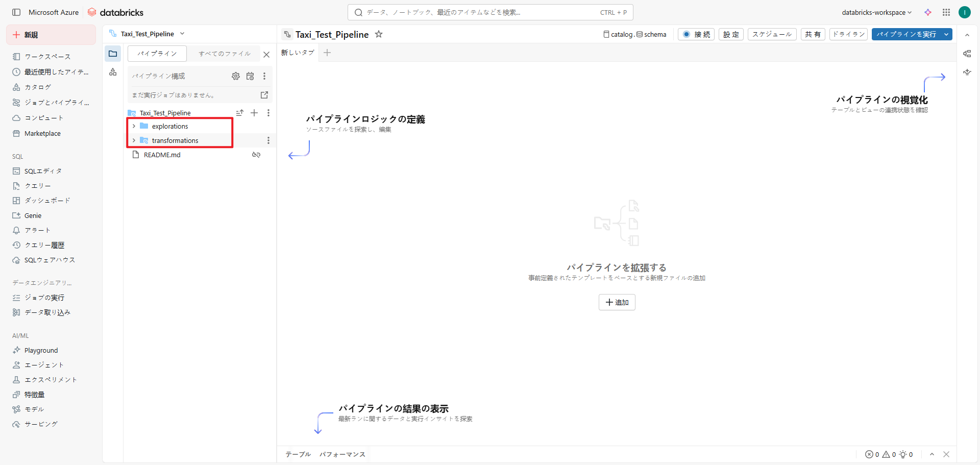Star the Taxi_Test_Pipeline as favorite
Image resolution: width=980 pixels, height=465 pixels.
(x=379, y=34)
